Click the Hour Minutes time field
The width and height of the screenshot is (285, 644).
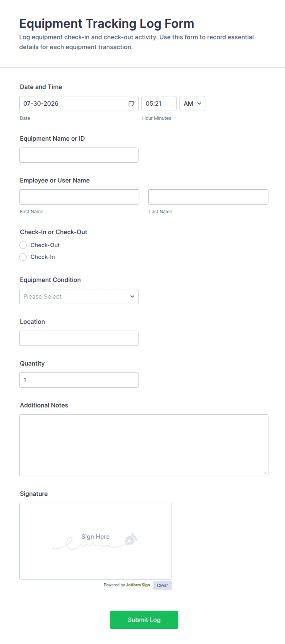tap(159, 104)
